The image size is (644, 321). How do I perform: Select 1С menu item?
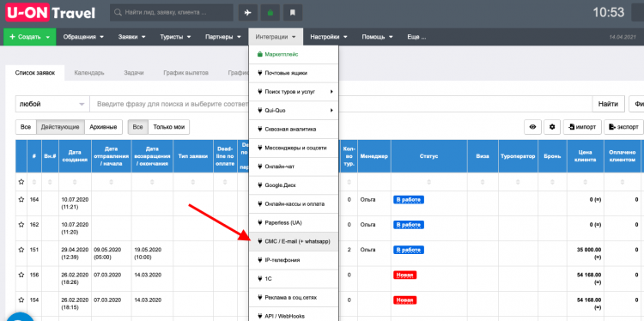point(294,279)
